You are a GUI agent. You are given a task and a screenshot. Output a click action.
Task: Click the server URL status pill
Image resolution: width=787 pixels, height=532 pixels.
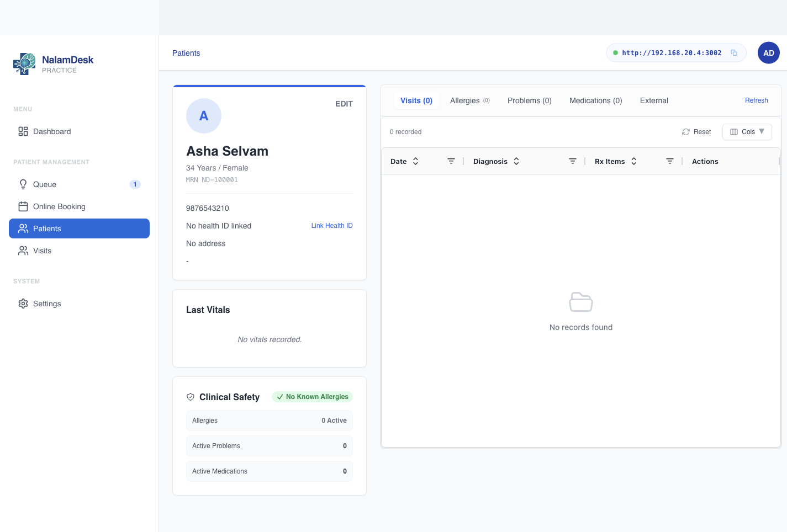pyautogui.click(x=676, y=53)
